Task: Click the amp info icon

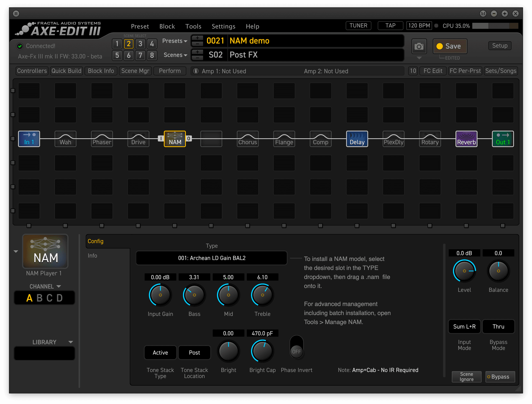Action: (x=196, y=71)
